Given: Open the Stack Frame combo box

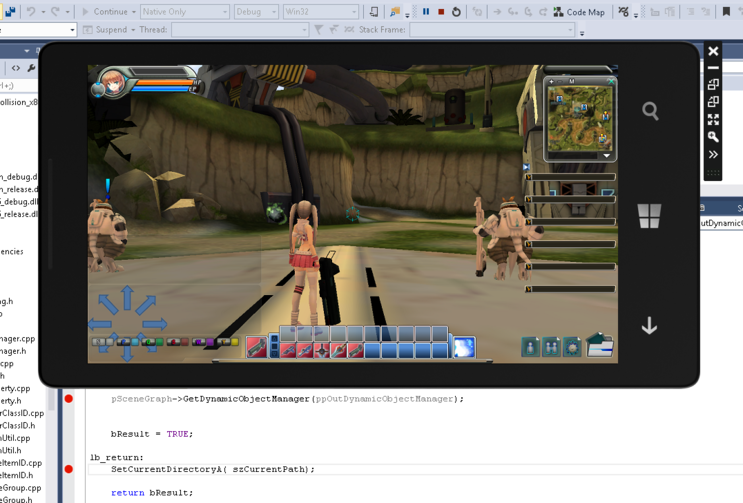Looking at the screenshot, I should click(492, 30).
